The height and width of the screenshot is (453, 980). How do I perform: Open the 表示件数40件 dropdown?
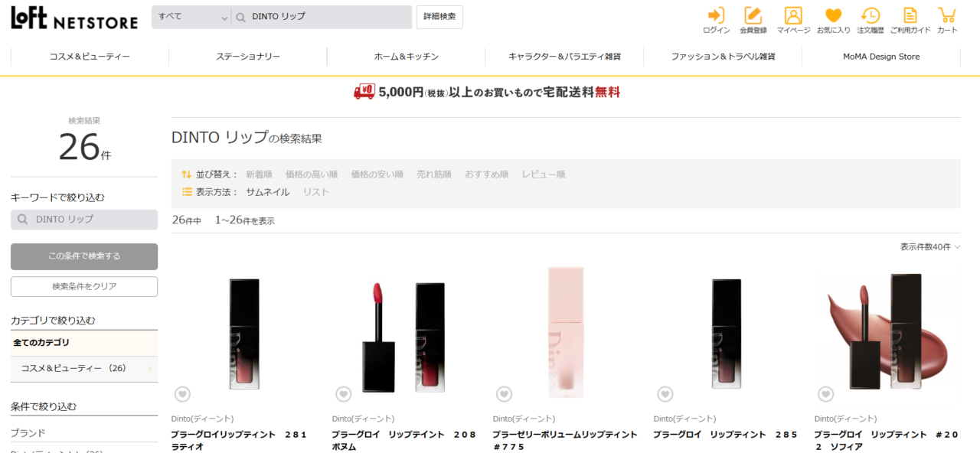pyautogui.click(x=930, y=247)
